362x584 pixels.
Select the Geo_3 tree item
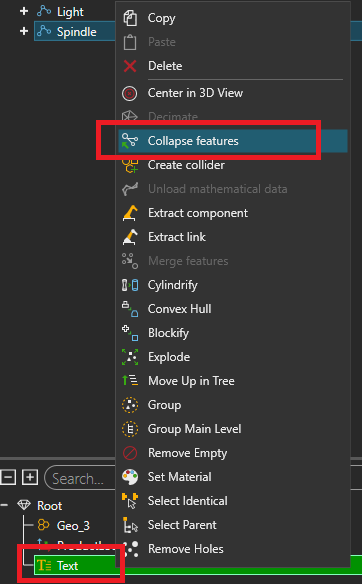click(73, 526)
